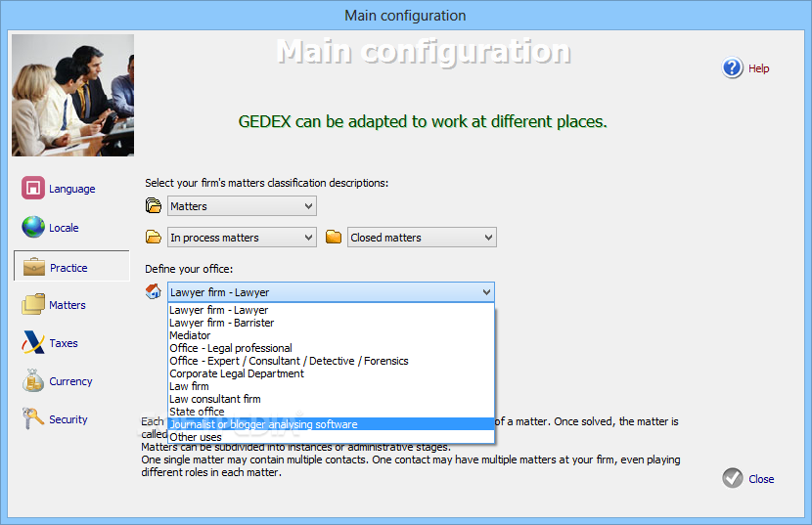The height and width of the screenshot is (525, 812).
Task: Choose State office from the list
Action: [x=332, y=412]
